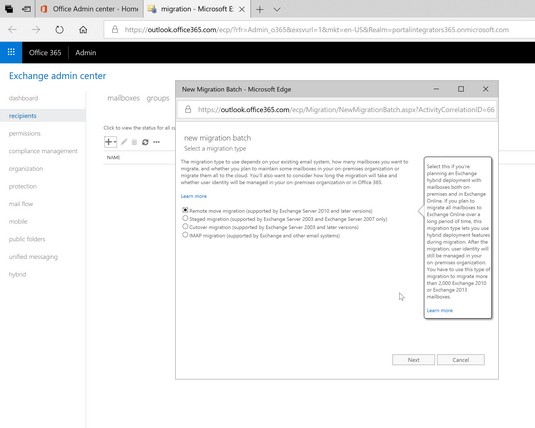The image size is (535, 428).
Task: Reload the page with the refresh icon
Action: tap(59, 30)
